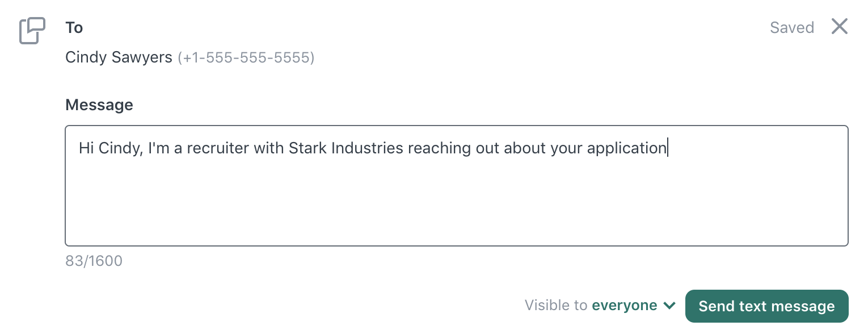Image resolution: width=868 pixels, height=334 pixels.
Task: Close the text message composer
Action: tap(839, 27)
